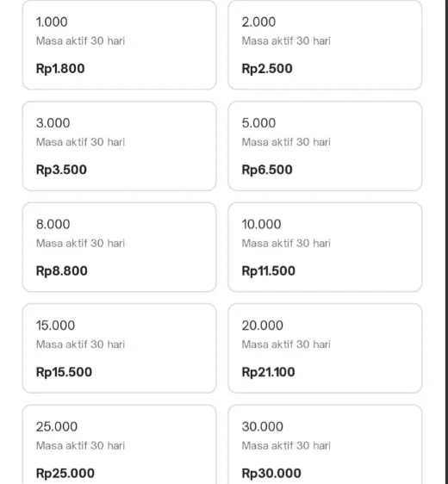This screenshot has height=484, width=448.
Task: Choose the 2.000 credit option
Action: click(x=325, y=45)
